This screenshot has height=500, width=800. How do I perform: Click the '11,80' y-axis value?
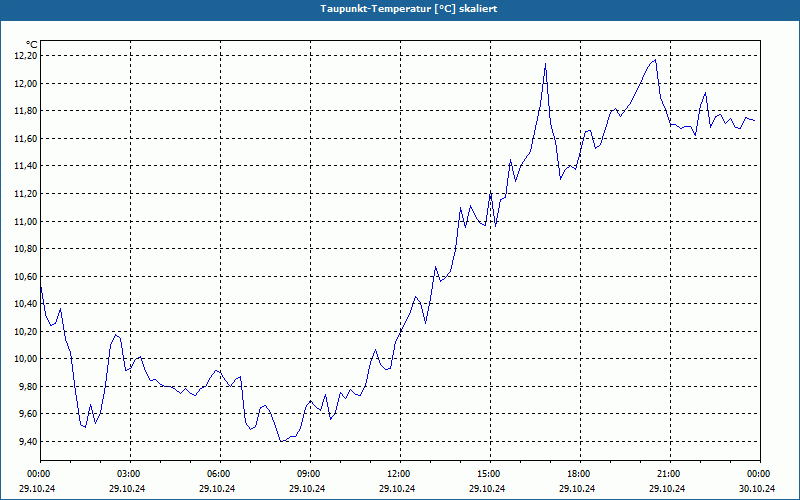pos(24,111)
